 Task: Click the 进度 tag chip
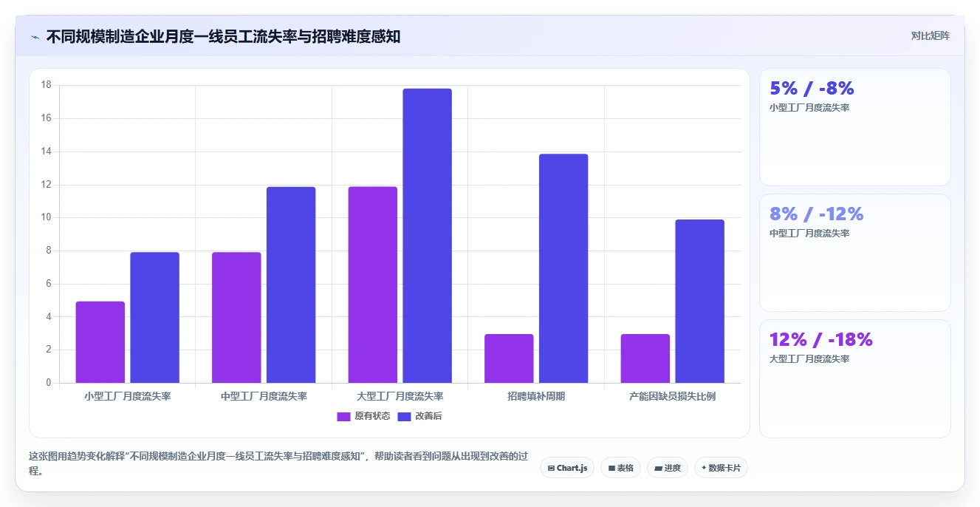668,468
